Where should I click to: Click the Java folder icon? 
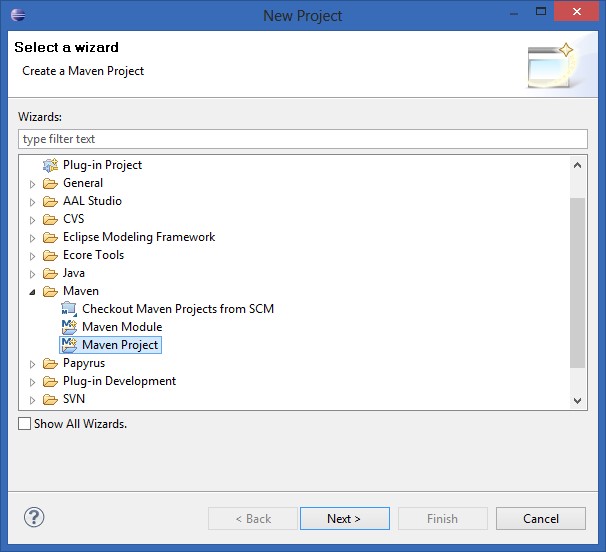click(x=50, y=274)
